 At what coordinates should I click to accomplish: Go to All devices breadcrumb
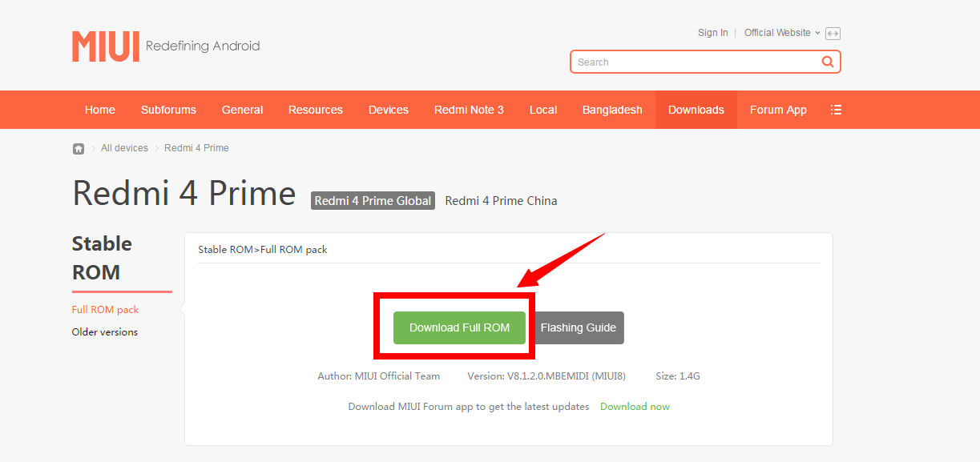click(x=124, y=148)
